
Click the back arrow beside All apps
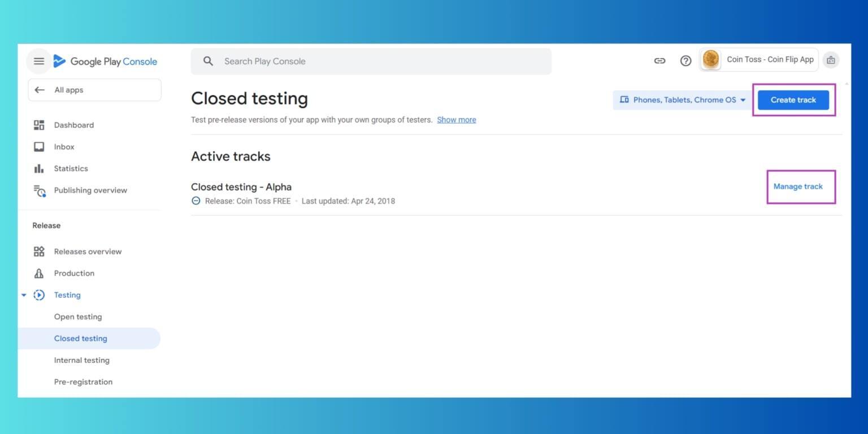click(39, 90)
